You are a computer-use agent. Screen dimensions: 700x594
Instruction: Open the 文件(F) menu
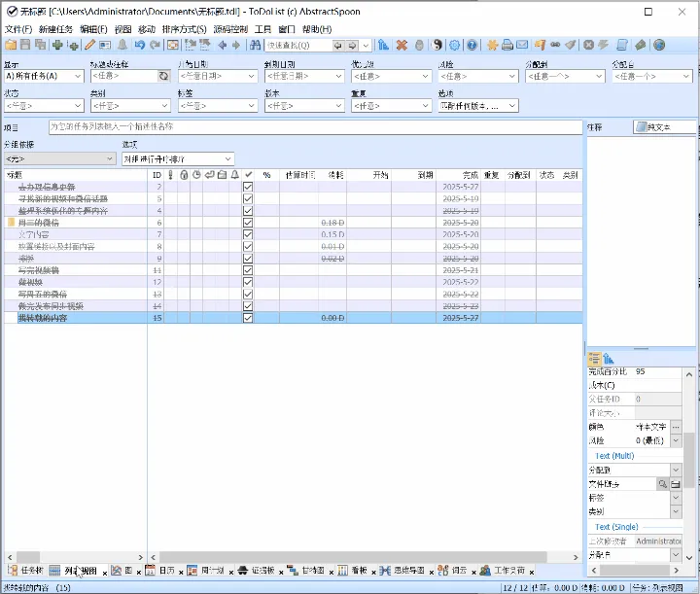point(18,29)
